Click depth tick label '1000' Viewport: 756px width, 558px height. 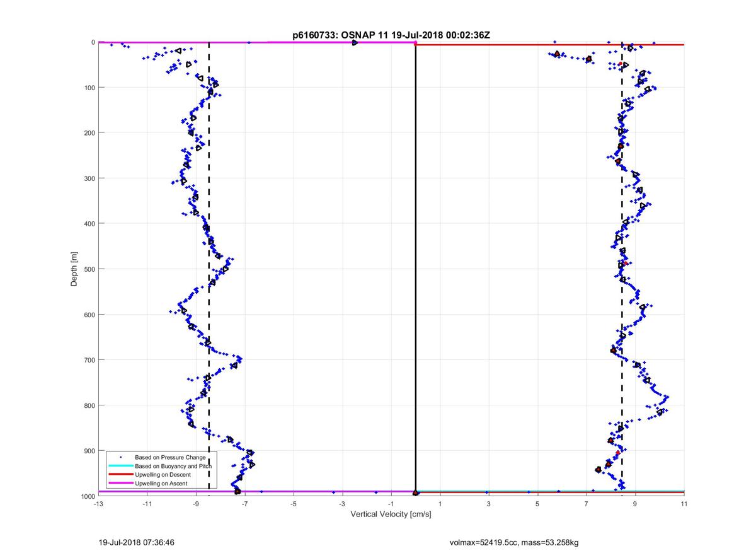pyautogui.click(x=87, y=496)
